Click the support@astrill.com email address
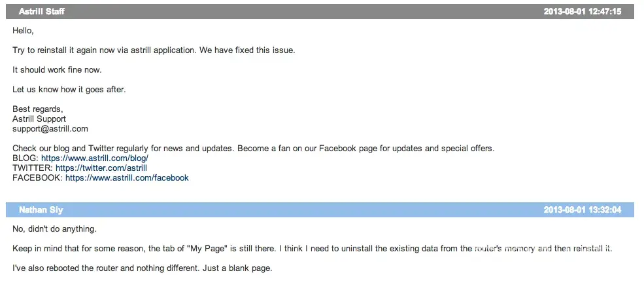644x288 pixels. tap(50, 129)
